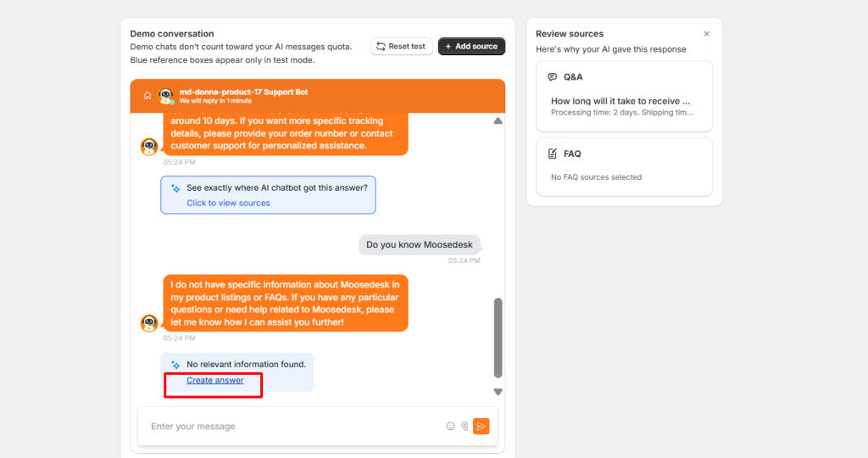Open the emoji picker icon

tap(451, 427)
